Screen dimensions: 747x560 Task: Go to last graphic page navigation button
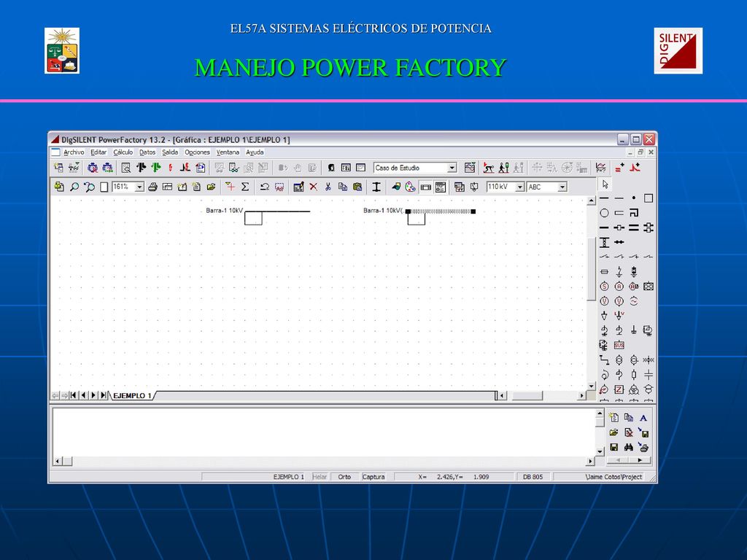104,395
